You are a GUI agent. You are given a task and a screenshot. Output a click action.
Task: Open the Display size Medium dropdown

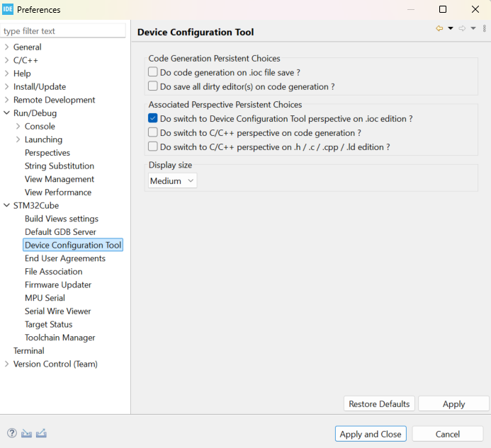(172, 181)
